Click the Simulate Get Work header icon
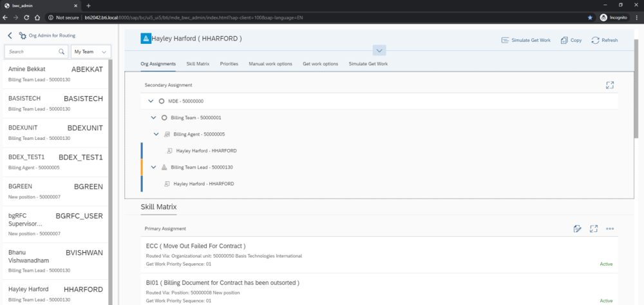This screenshot has height=305, width=644. [505, 40]
